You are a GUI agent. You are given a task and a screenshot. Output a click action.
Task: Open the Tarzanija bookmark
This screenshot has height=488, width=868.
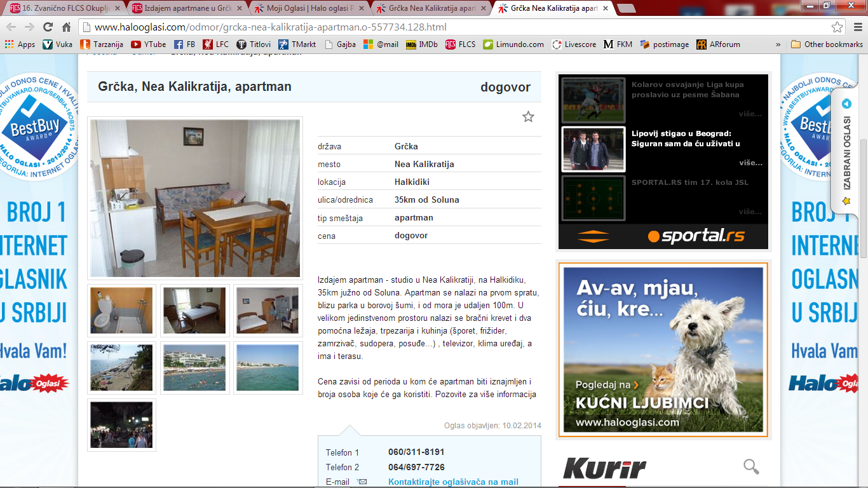(x=102, y=44)
